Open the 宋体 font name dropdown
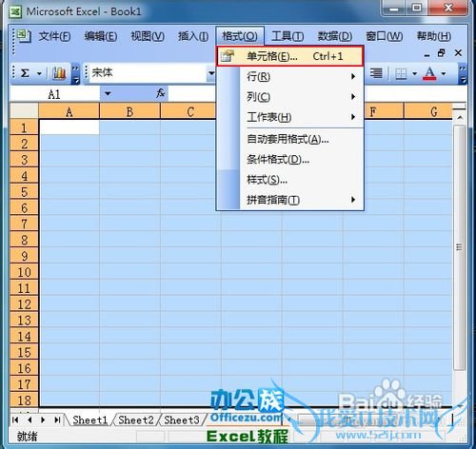This screenshot has height=449, width=476. coord(210,73)
